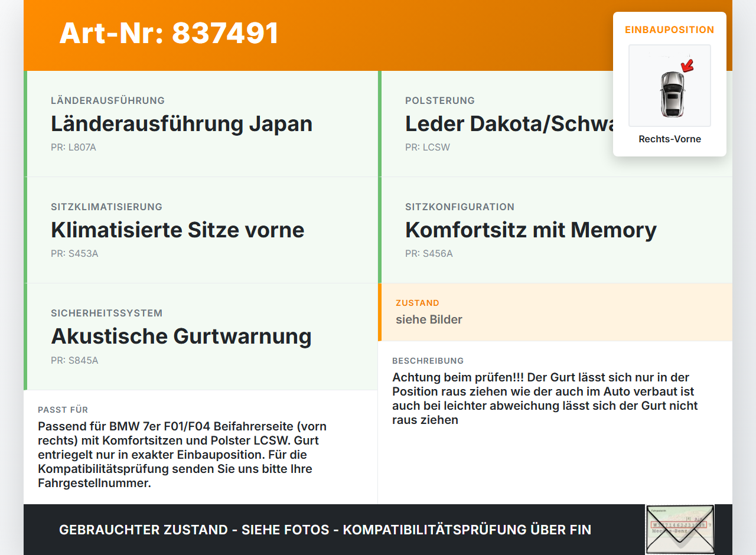The width and height of the screenshot is (756, 555).
Task: Select the Art-Nr: 837491 heading
Action: (169, 33)
